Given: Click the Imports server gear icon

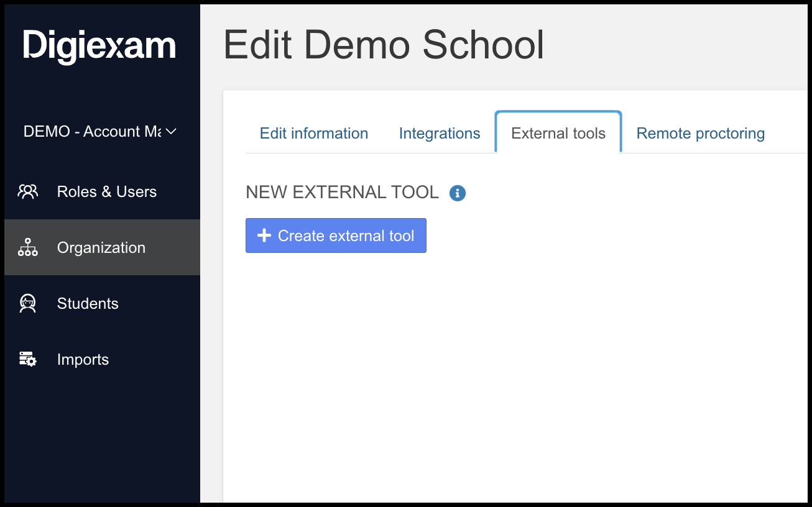Looking at the screenshot, I should pos(28,359).
